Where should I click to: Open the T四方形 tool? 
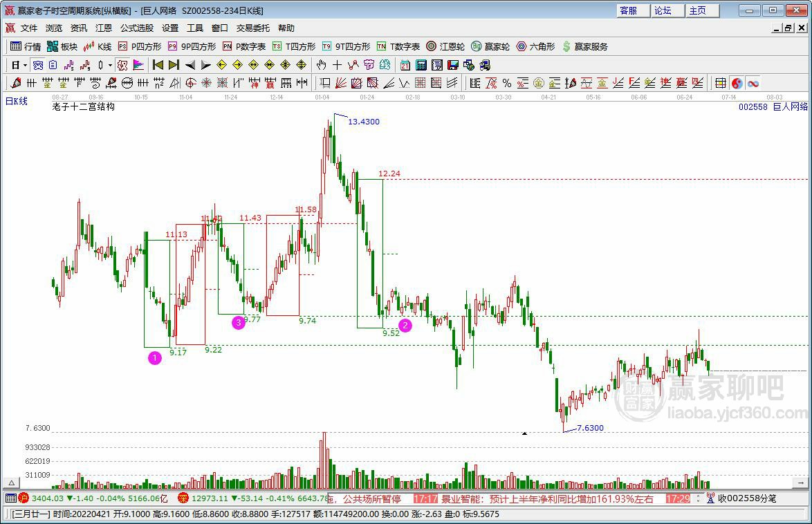tap(294, 46)
